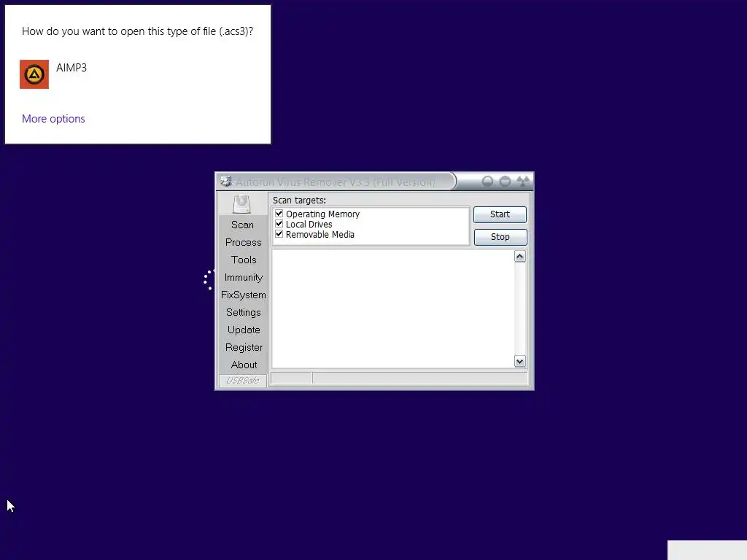Choose AIMP3 to open the .acs3 file
The width and height of the screenshot is (747, 560).
34,74
